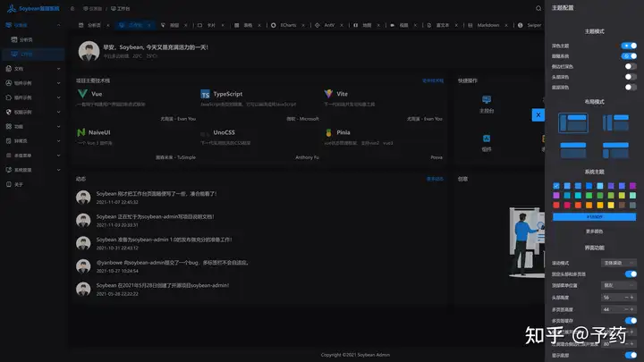Click the 分析页 icon in the sidebar

coord(14,39)
